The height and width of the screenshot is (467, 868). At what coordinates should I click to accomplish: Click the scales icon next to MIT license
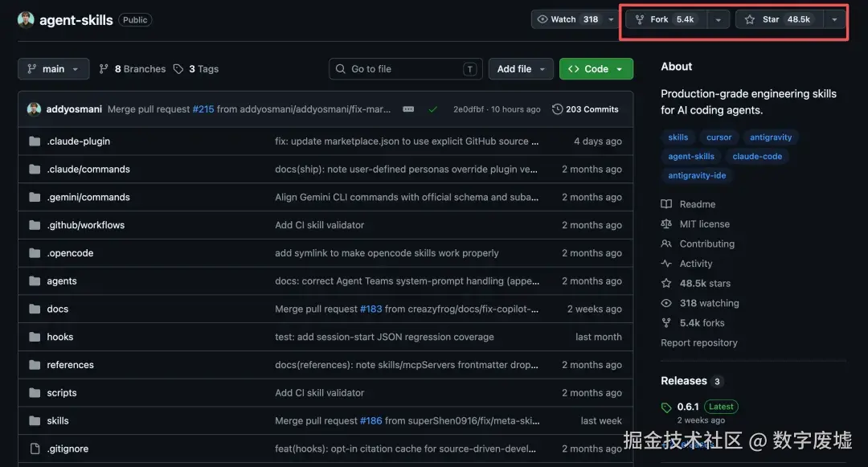pyautogui.click(x=666, y=224)
